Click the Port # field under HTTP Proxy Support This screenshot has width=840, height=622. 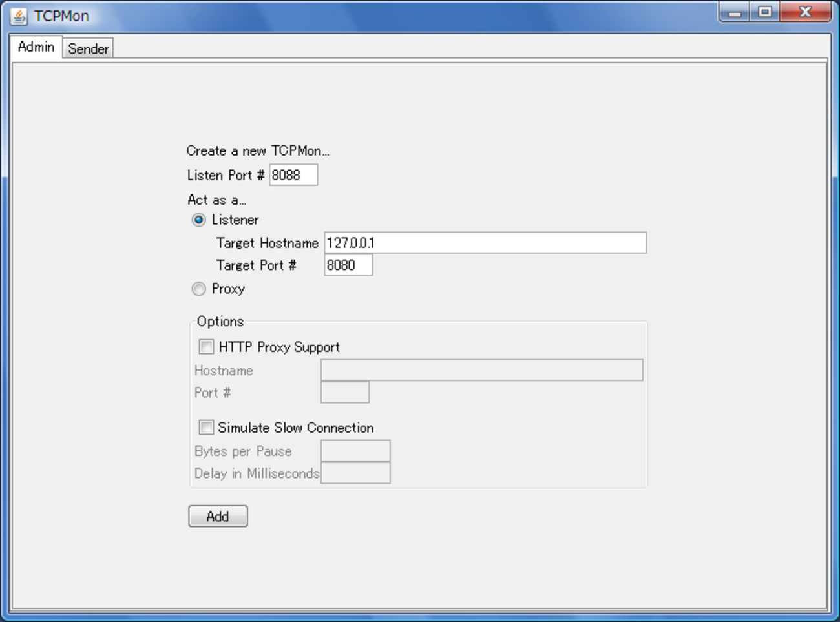tap(345, 392)
